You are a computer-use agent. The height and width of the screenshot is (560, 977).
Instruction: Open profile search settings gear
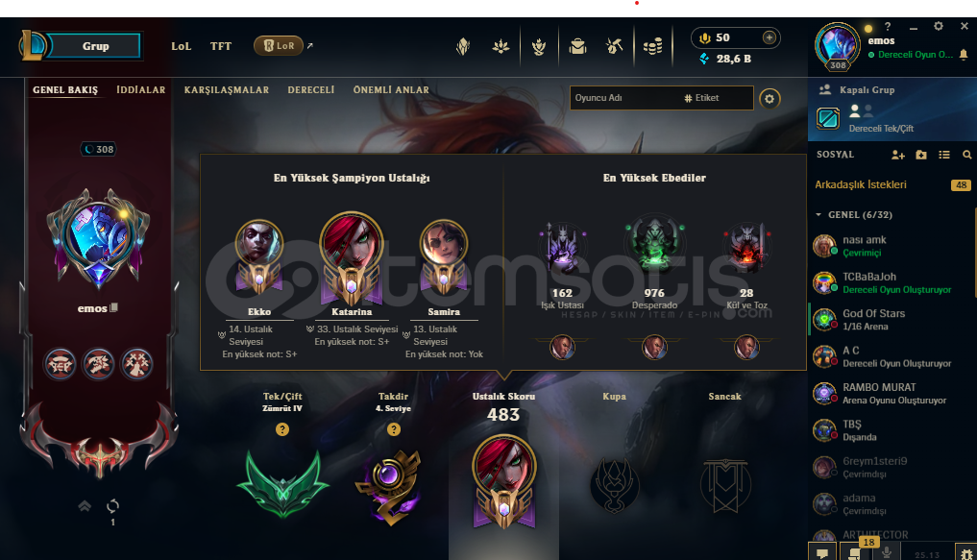[x=769, y=98]
